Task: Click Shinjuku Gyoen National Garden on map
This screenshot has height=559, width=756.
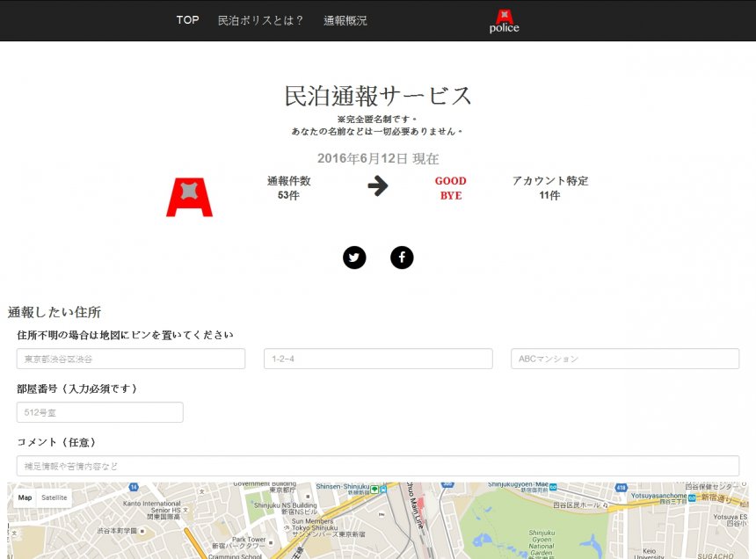Action: click(542, 542)
